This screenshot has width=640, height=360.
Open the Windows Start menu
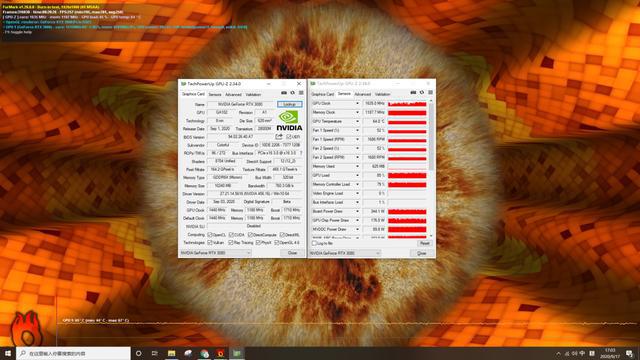click(x=8, y=353)
